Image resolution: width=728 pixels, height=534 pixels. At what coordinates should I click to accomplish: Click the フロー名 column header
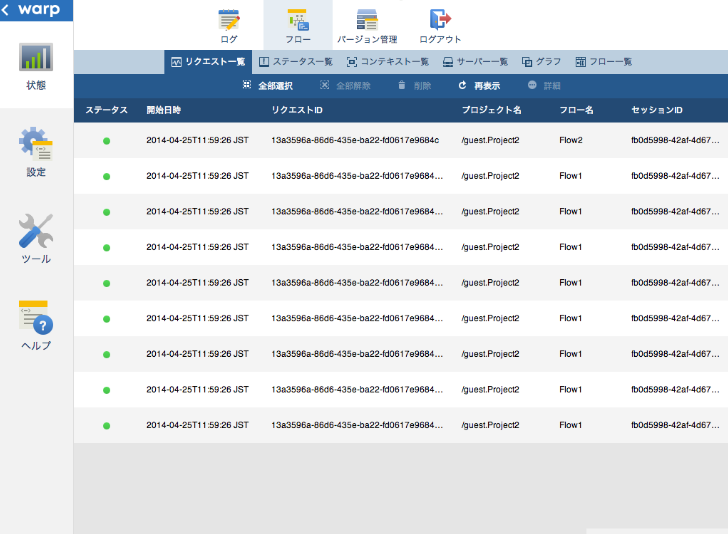point(576,110)
